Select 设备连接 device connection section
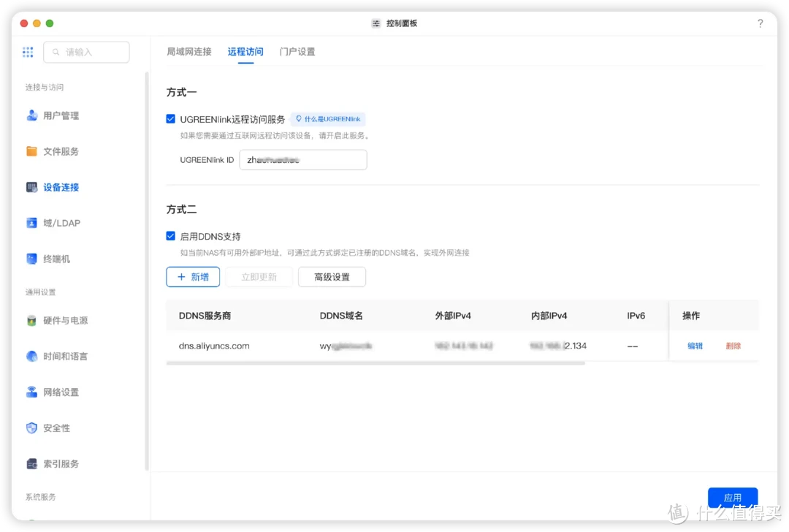 pos(61,187)
